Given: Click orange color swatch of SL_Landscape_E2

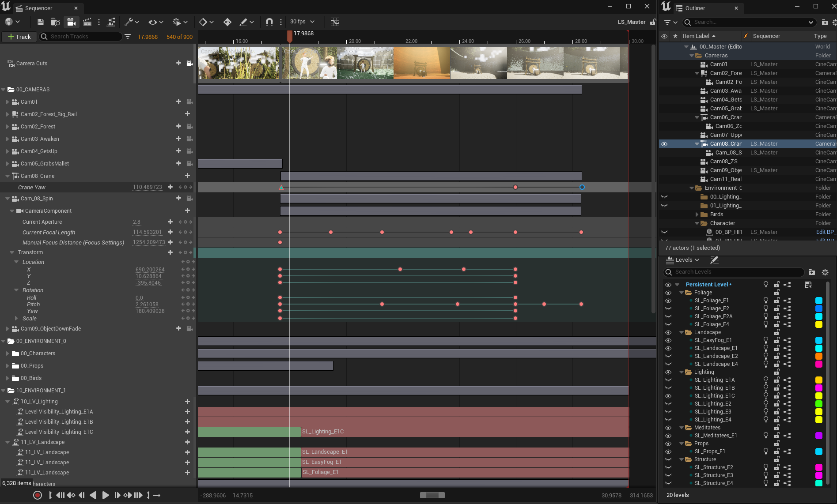Looking at the screenshot, I should click(x=818, y=356).
